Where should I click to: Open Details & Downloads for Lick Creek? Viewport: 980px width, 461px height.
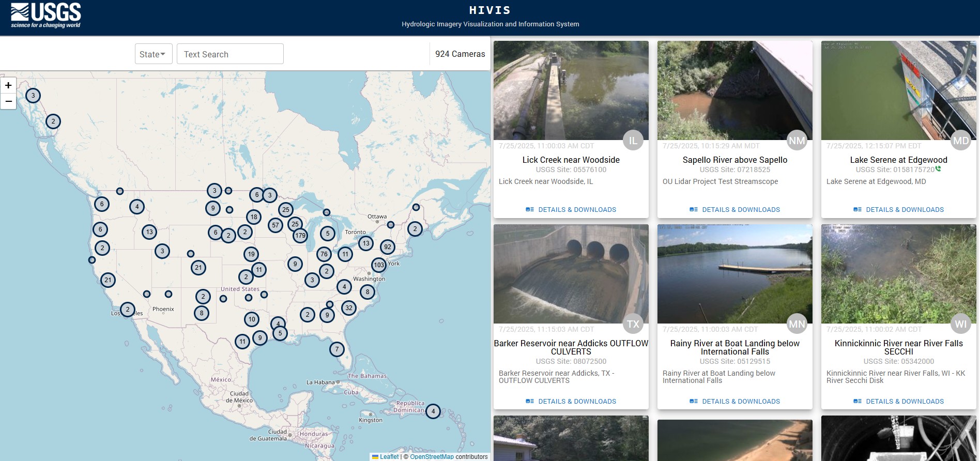tap(571, 210)
